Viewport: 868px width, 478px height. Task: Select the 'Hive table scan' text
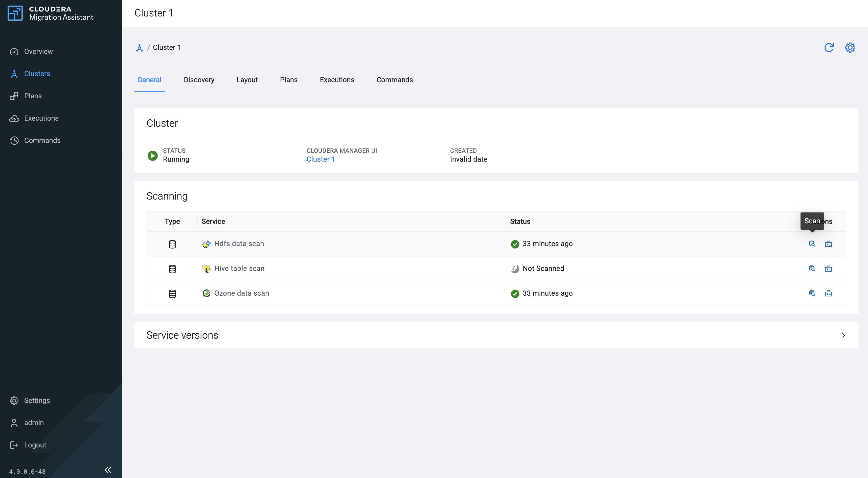(x=239, y=269)
